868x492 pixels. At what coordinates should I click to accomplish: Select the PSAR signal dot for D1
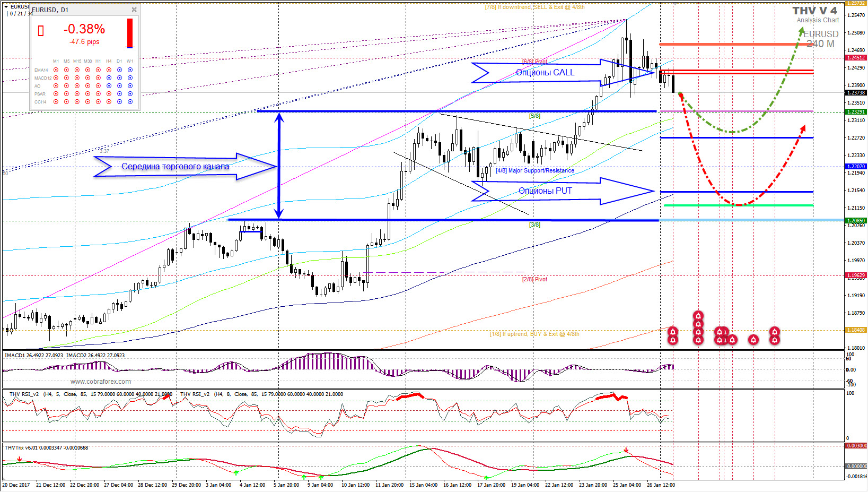(119, 94)
